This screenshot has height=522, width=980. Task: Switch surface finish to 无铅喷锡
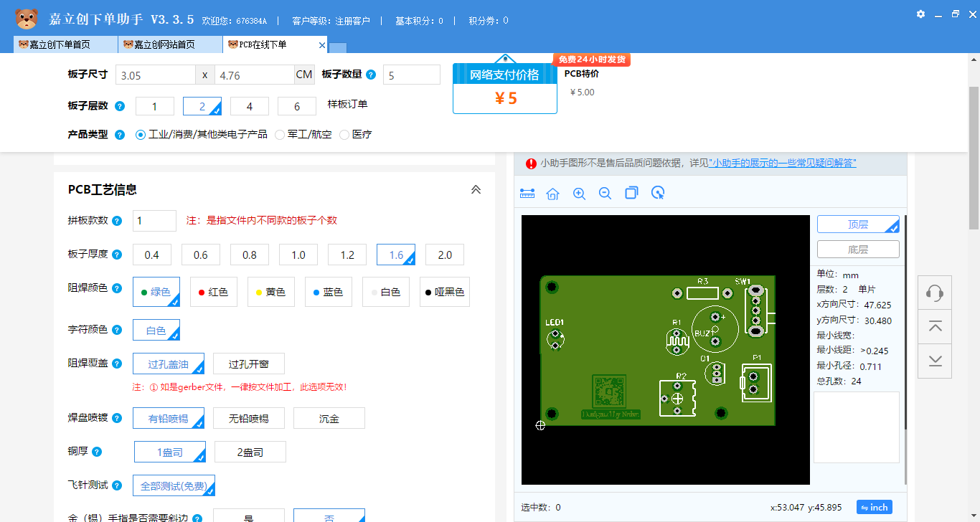[x=248, y=417]
